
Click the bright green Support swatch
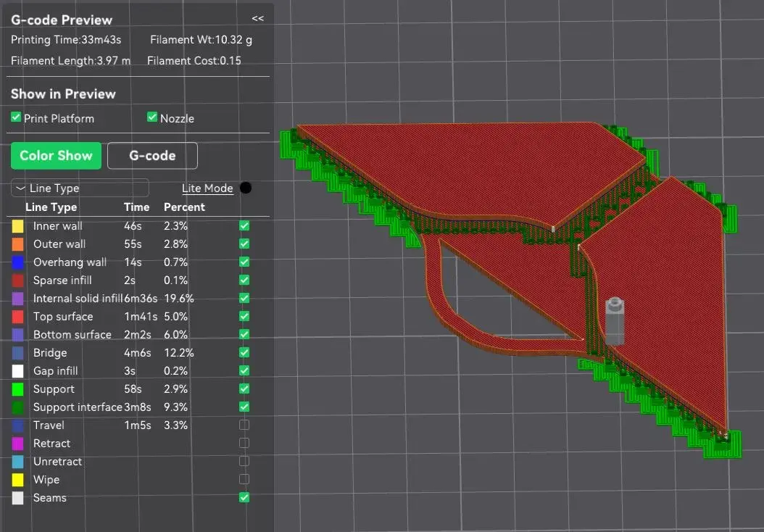(17, 389)
